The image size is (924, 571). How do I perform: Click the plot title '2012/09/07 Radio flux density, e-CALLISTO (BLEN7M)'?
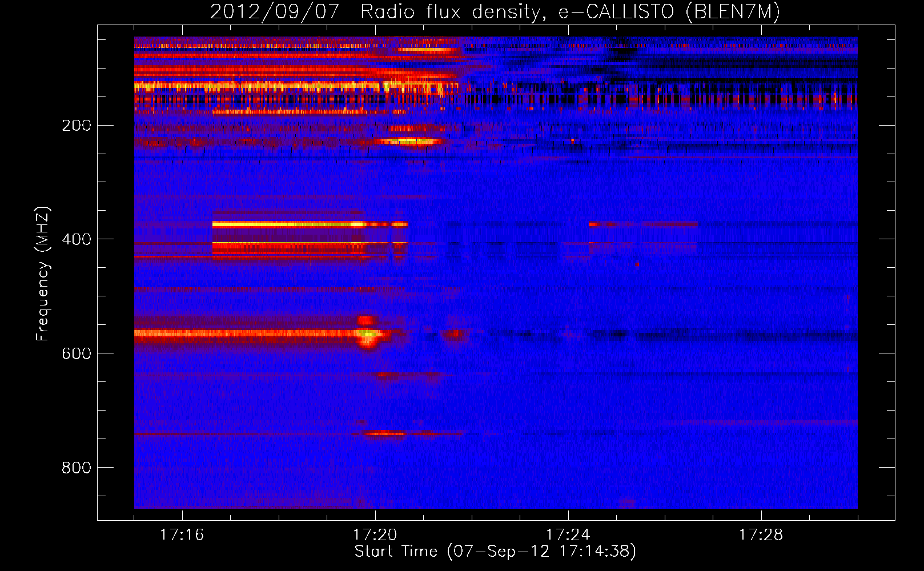coord(495,11)
